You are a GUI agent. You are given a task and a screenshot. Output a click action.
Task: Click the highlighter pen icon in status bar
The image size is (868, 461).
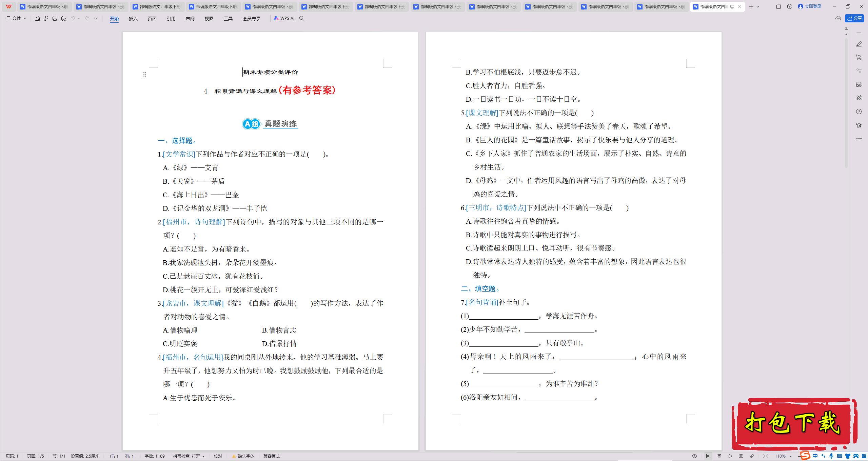[x=752, y=456]
